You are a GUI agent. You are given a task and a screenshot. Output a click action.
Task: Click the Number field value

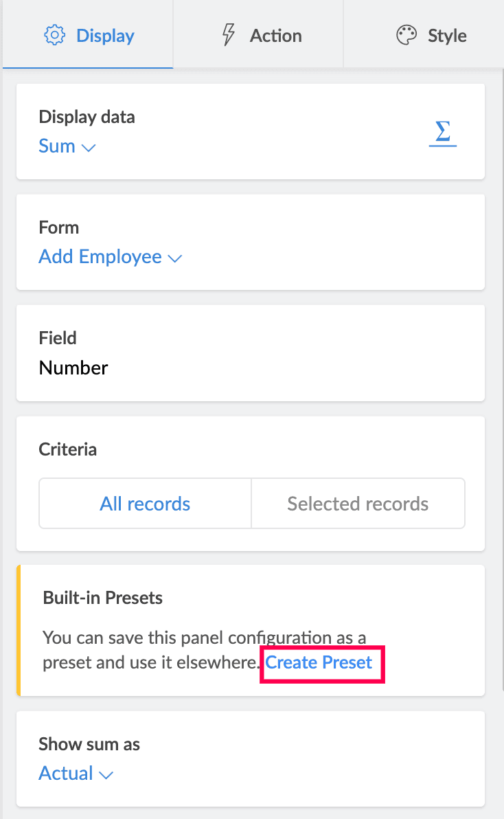[x=73, y=368]
